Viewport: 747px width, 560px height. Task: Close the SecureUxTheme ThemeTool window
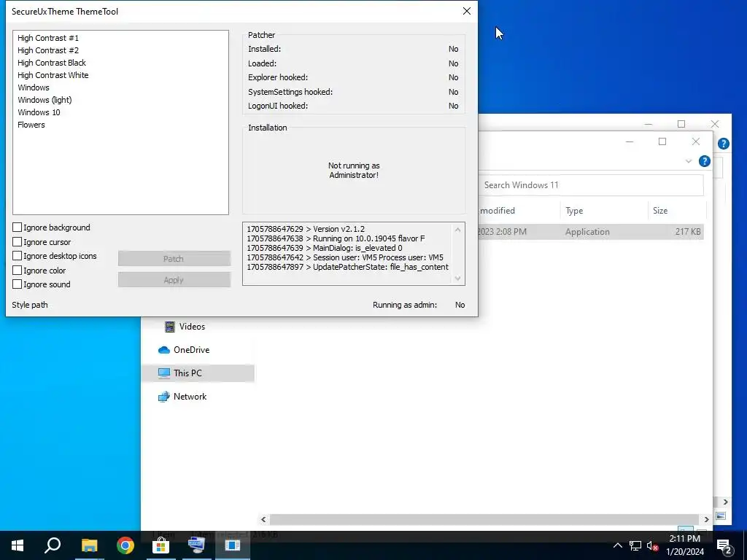467,11
